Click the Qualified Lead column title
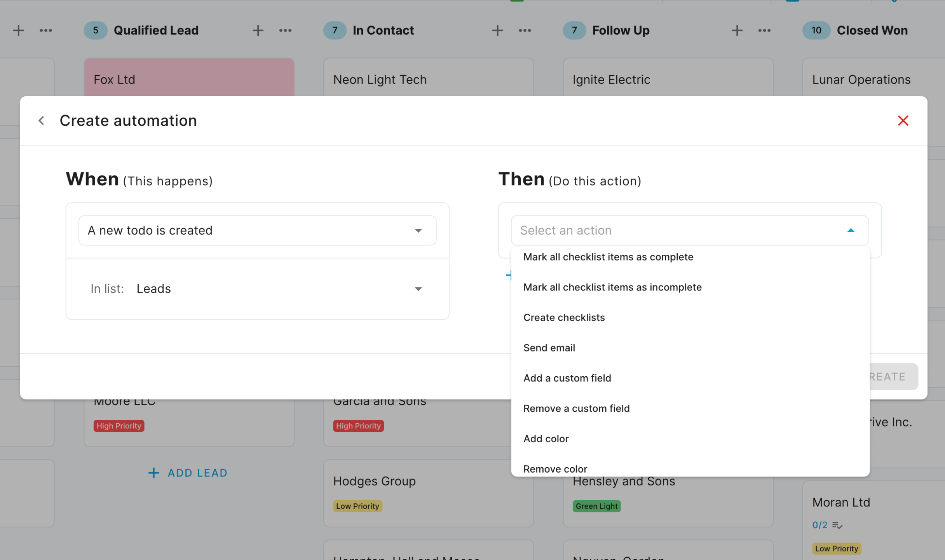 click(x=156, y=30)
